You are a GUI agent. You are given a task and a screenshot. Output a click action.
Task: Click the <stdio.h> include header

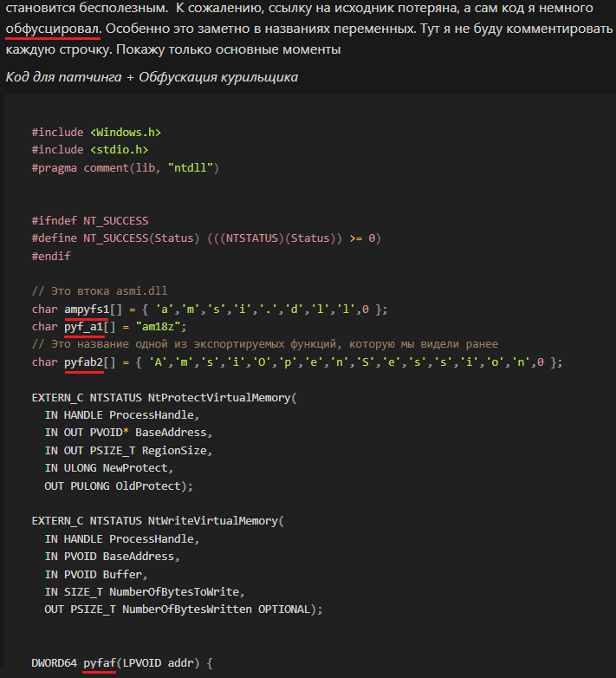pos(120,149)
